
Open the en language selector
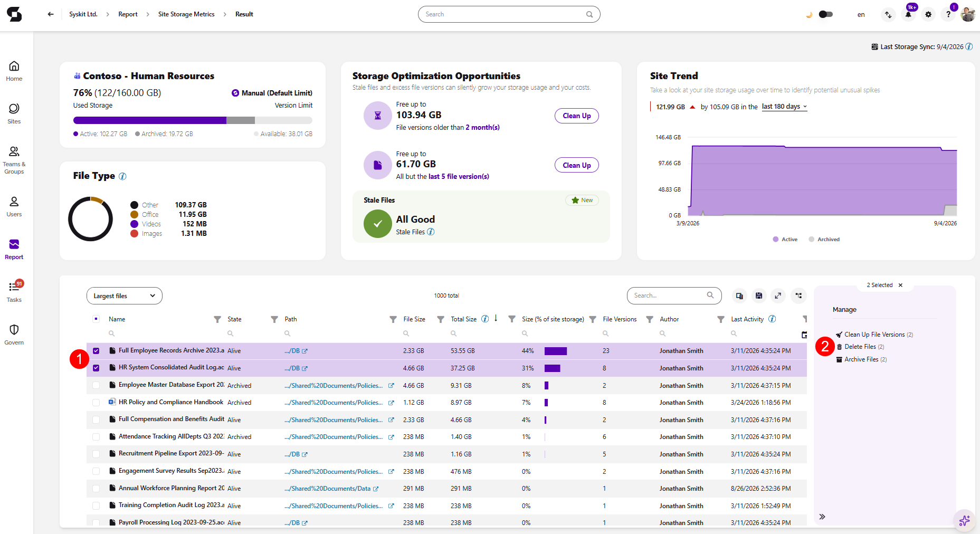coord(861,15)
